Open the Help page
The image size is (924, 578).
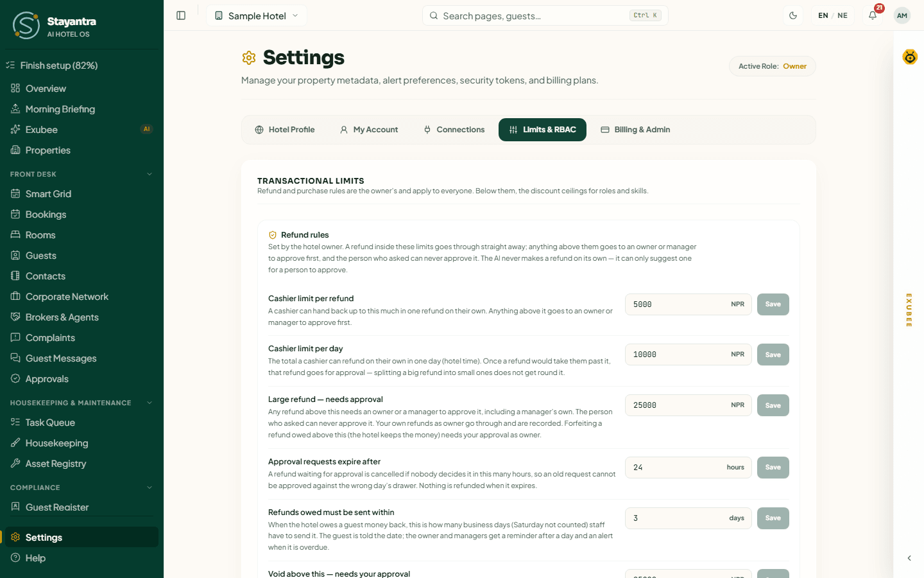tap(81, 558)
